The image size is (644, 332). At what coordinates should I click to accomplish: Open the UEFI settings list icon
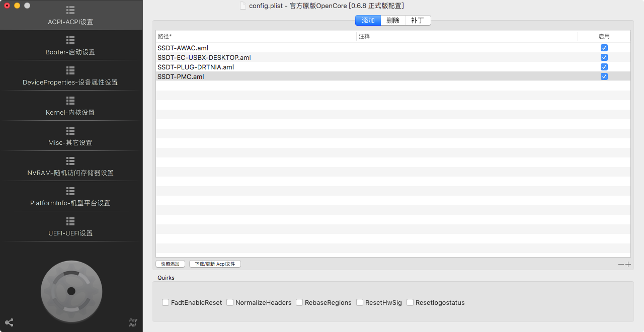pos(70,221)
